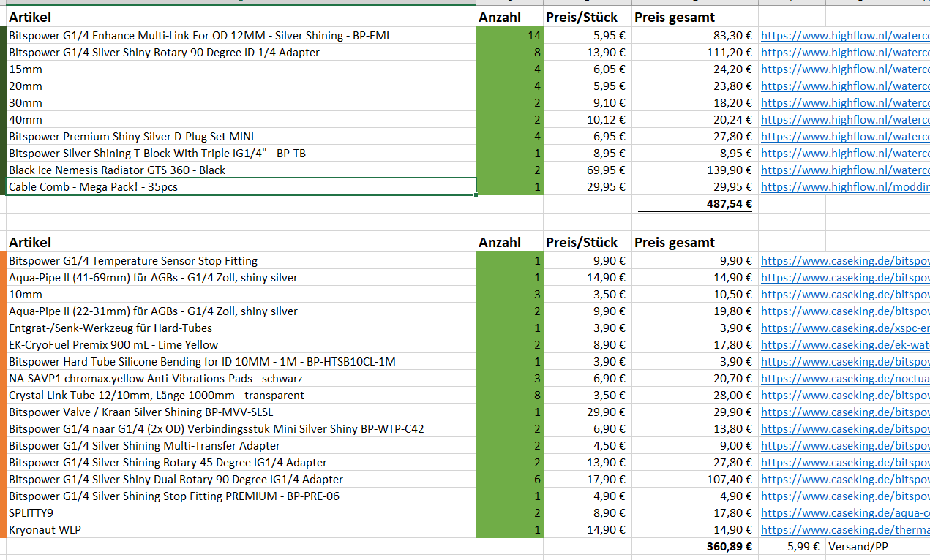
Task: Select cell 'Crystal Link Tube 12/10mm'
Action: click(241, 395)
